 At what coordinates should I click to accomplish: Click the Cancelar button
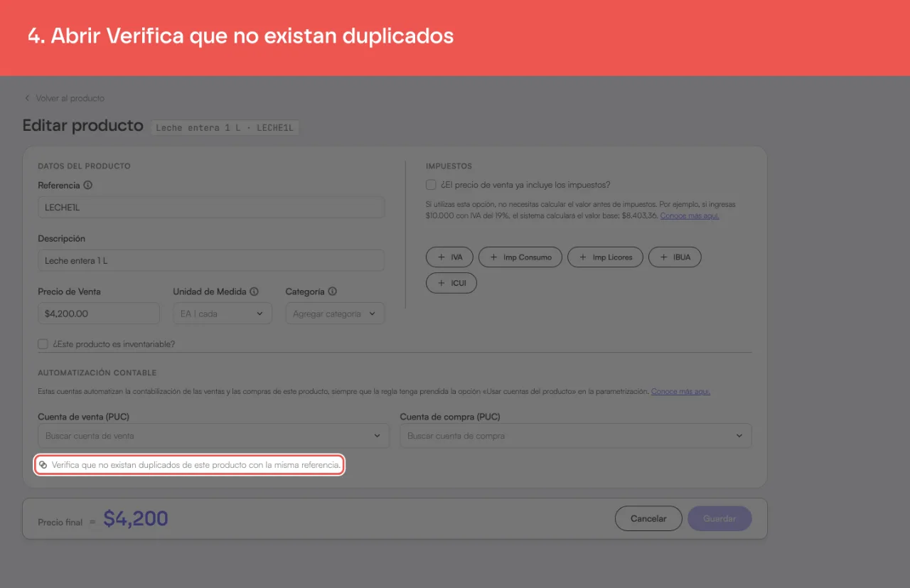pyautogui.click(x=648, y=518)
